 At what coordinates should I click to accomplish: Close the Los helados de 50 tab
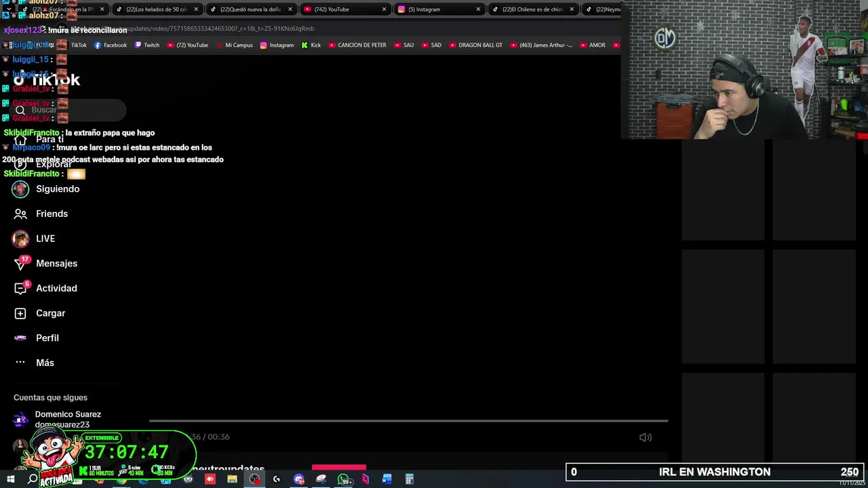coord(196,9)
